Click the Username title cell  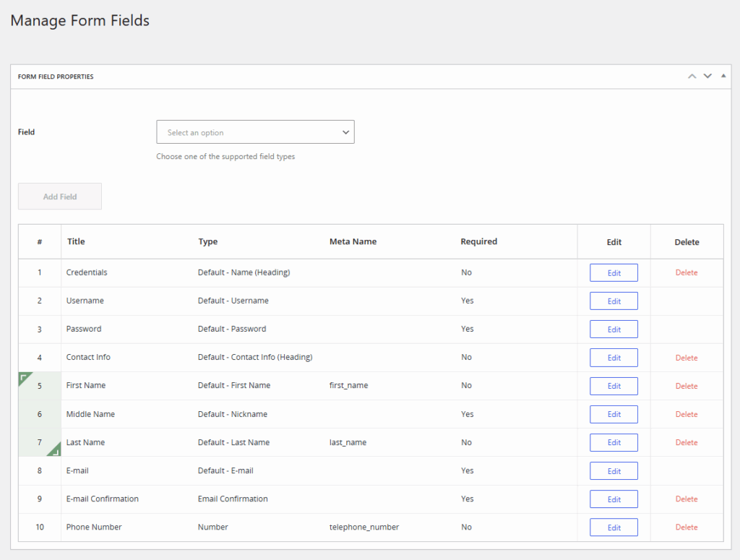click(85, 301)
